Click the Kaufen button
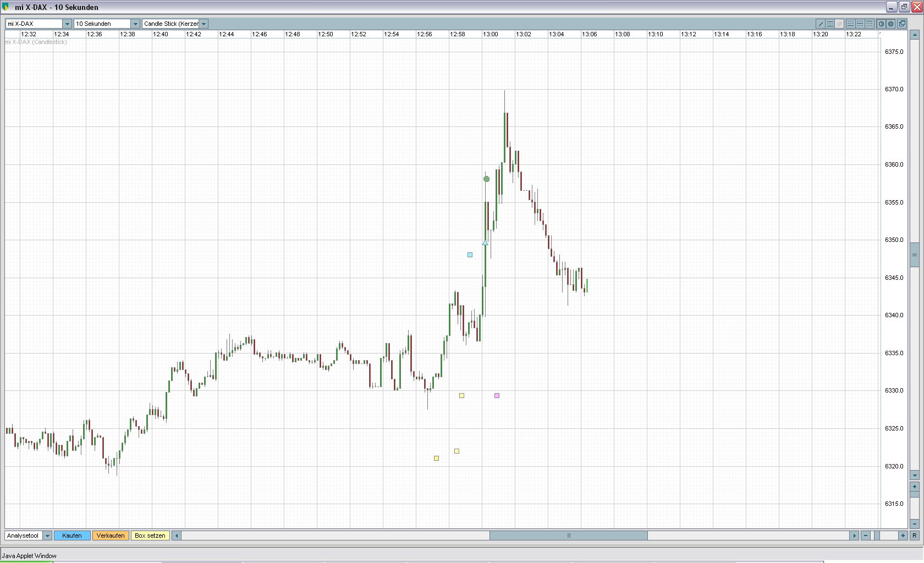 click(x=72, y=536)
